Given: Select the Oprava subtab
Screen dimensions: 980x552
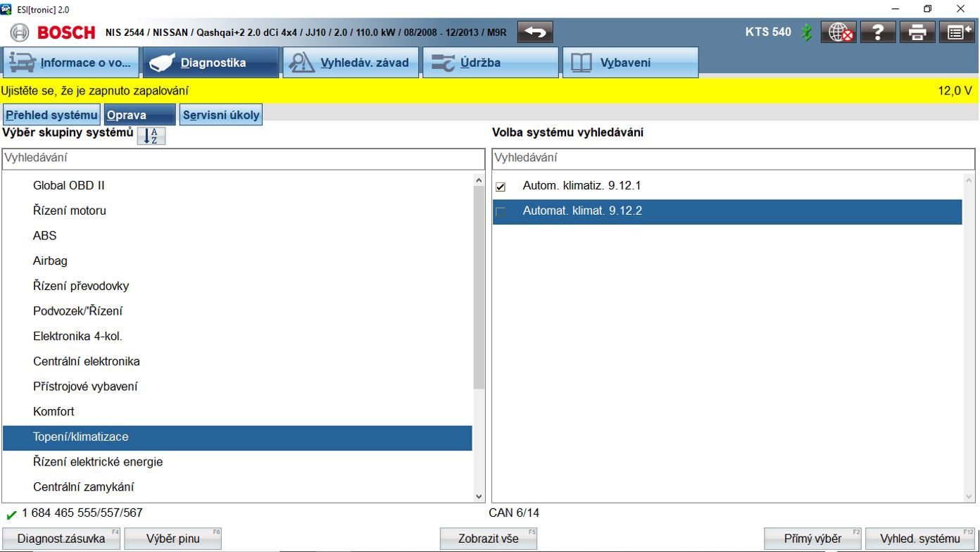Looking at the screenshot, I should click(x=140, y=115).
